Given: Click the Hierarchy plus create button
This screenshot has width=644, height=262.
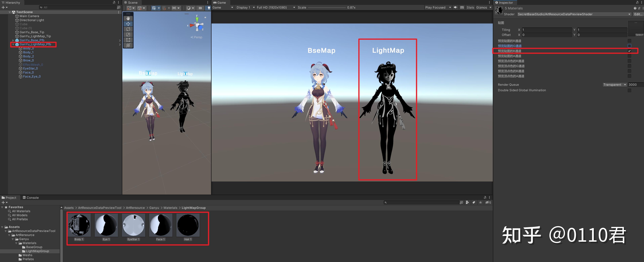Looking at the screenshot, I should [x=4, y=8].
